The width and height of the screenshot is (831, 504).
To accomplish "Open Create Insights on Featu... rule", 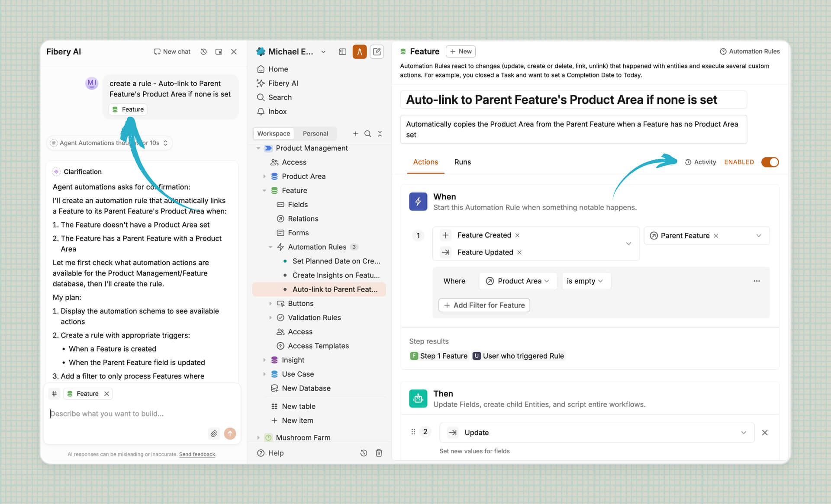I will (x=336, y=275).
